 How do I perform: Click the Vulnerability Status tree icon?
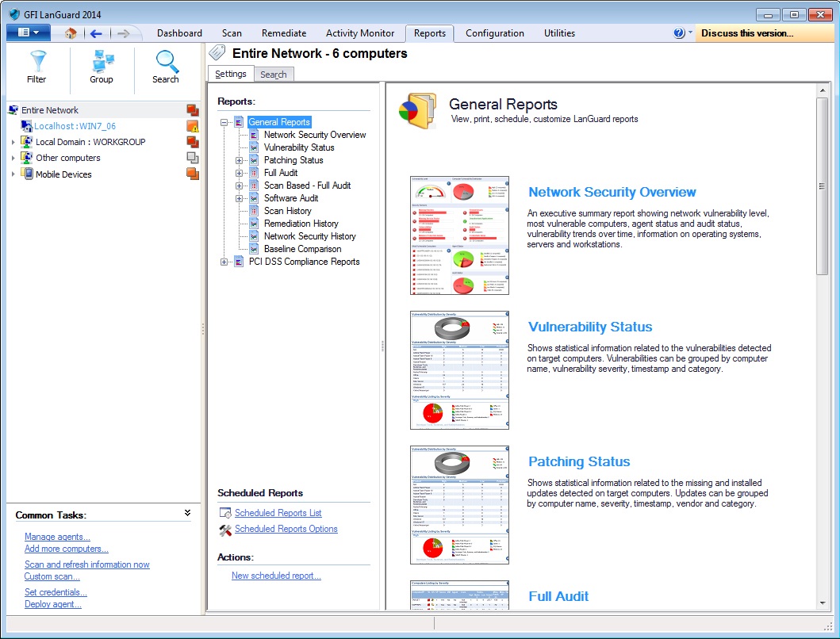254,147
